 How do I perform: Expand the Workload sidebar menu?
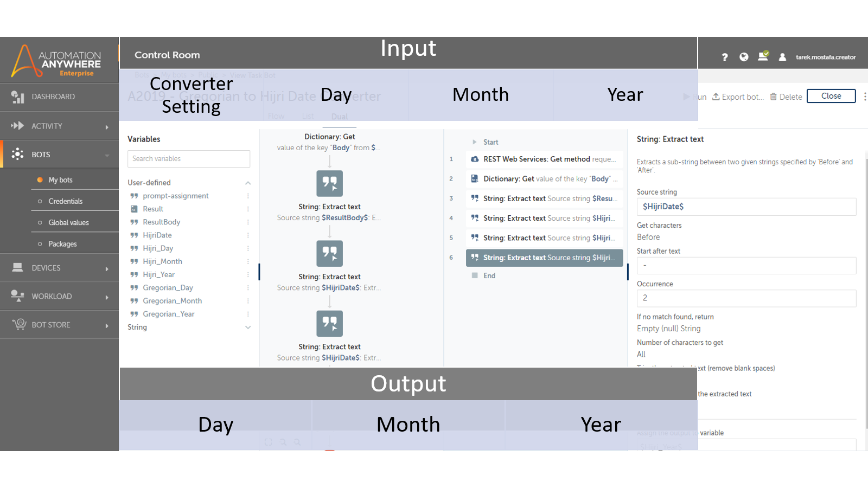107,297
